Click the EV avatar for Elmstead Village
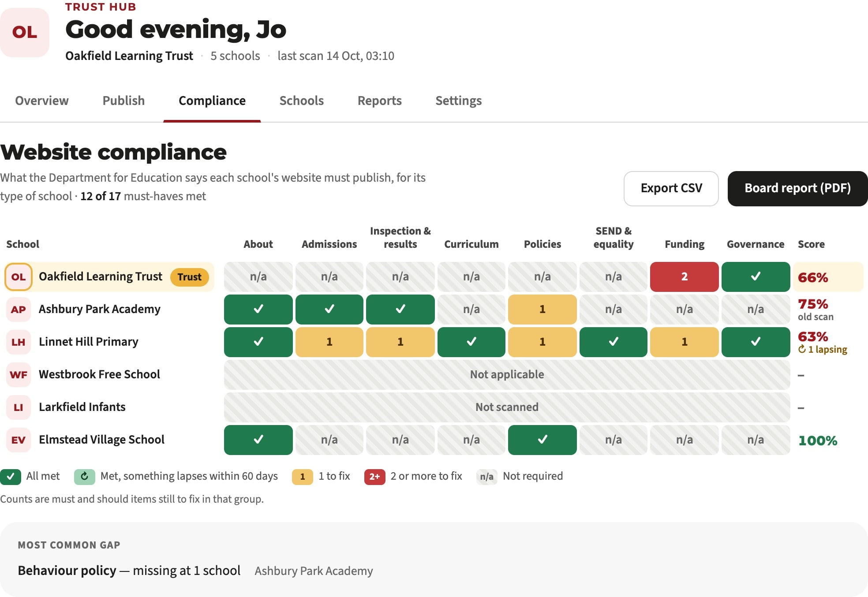This screenshot has width=868, height=597. tap(19, 440)
